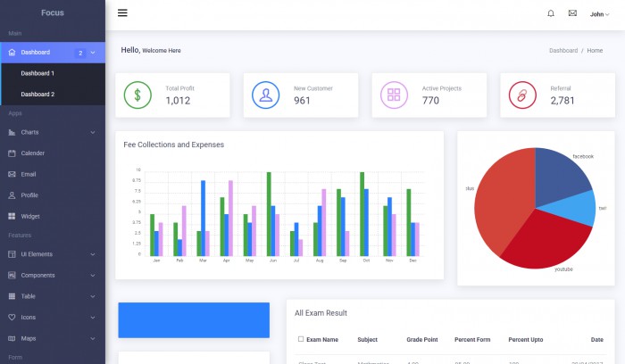Screen dimensions: 625x364
Task: Open the notification bell icon
Action: pos(550,13)
